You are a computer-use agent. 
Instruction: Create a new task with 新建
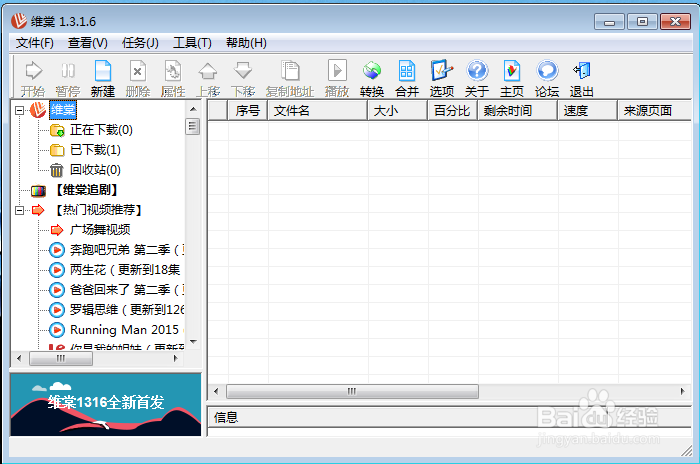[x=103, y=79]
